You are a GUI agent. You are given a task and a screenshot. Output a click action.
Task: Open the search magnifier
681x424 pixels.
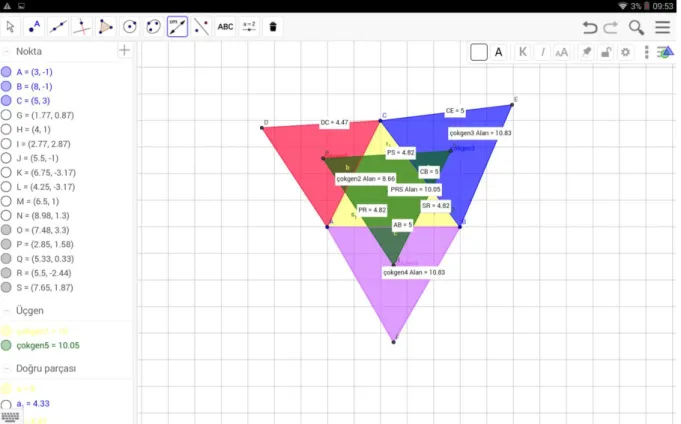[x=636, y=27]
